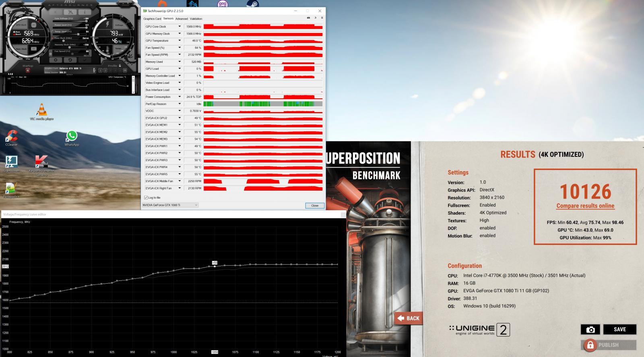644x357 pixels.
Task: Open Afterburner settings gear button
Action: point(56,60)
